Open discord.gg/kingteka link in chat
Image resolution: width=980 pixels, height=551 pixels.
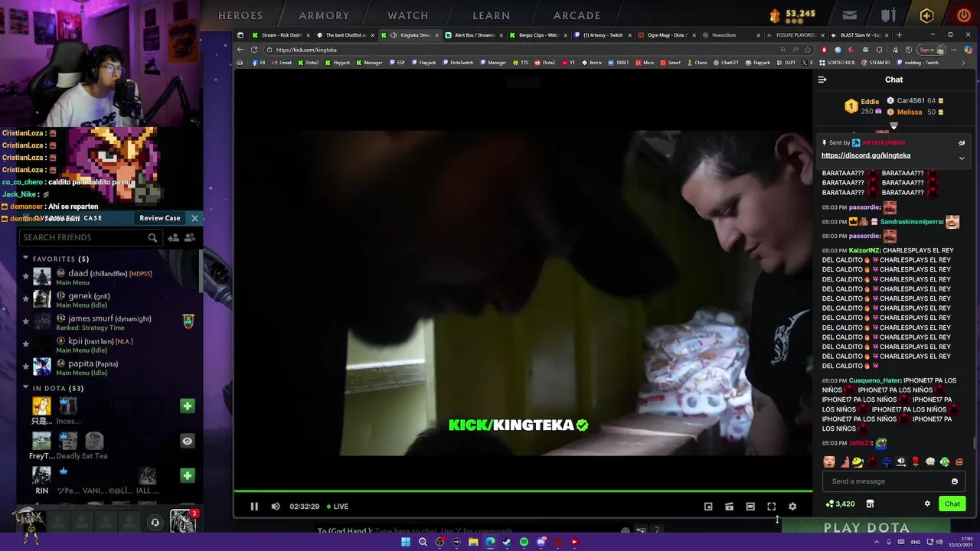click(x=866, y=155)
